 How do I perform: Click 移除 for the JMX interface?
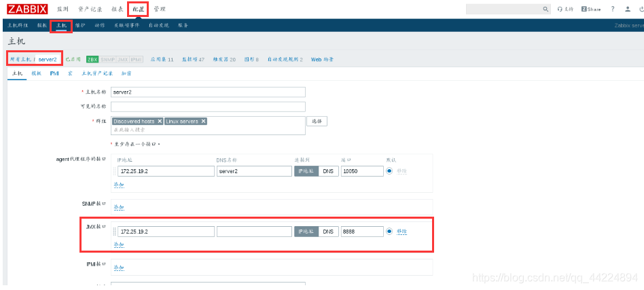[x=401, y=232]
